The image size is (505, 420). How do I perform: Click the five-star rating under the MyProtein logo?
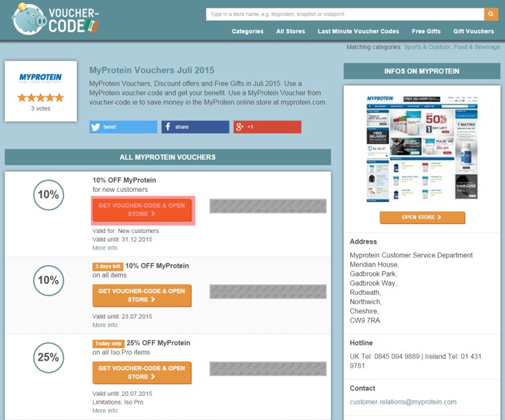click(x=40, y=98)
